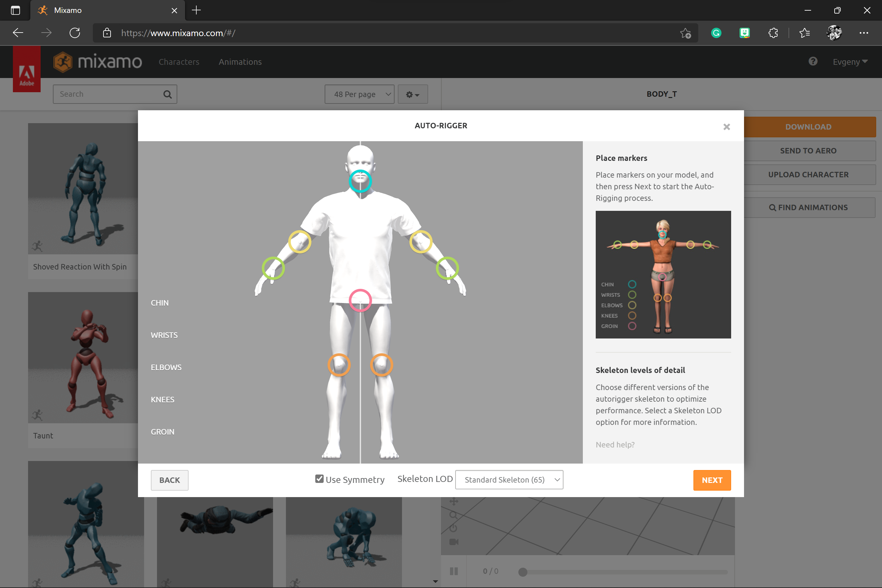Viewport: 882px width, 588px height.
Task: Click the help icon in top right
Action: (x=813, y=62)
